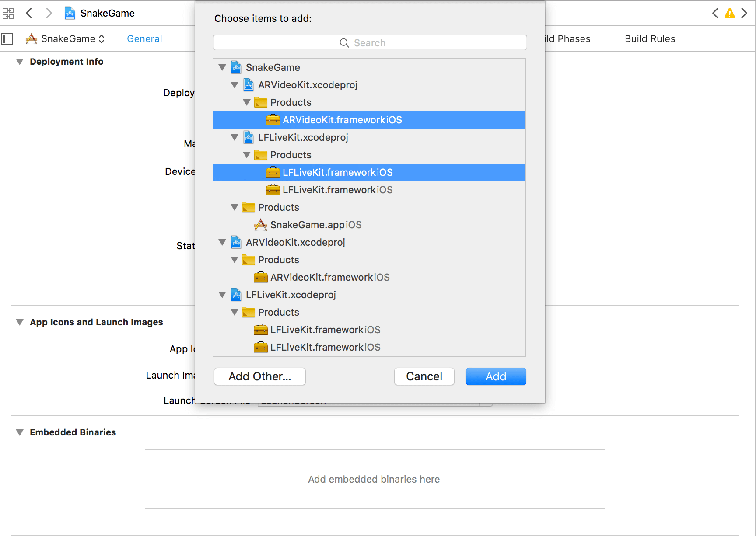Select the highlighted ARVideoKit.framework item
The width and height of the screenshot is (756, 536).
click(342, 120)
